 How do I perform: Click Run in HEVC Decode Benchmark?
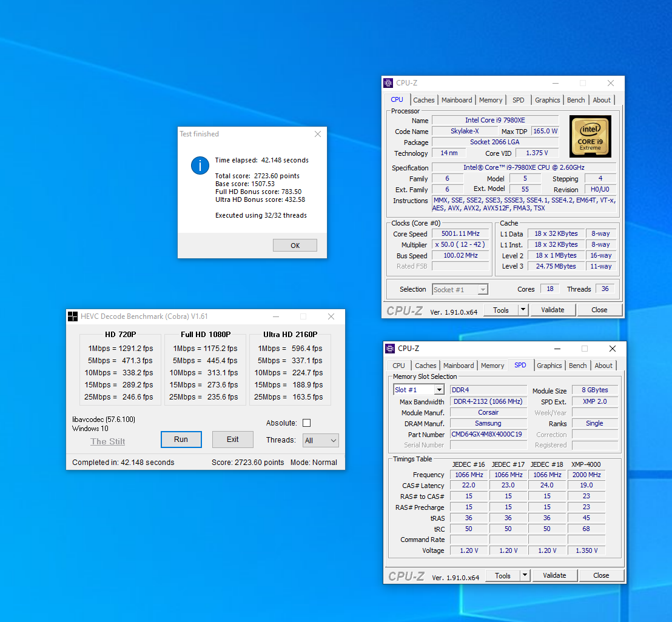pos(181,440)
